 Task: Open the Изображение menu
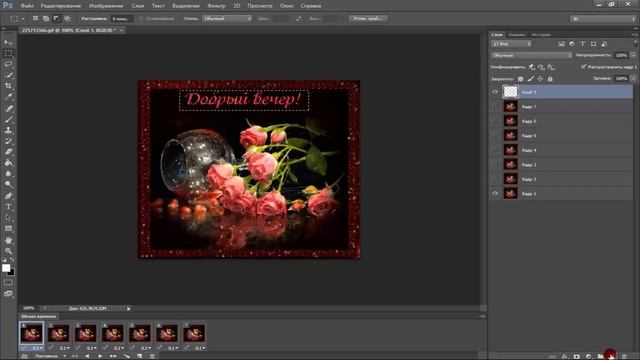tap(106, 6)
